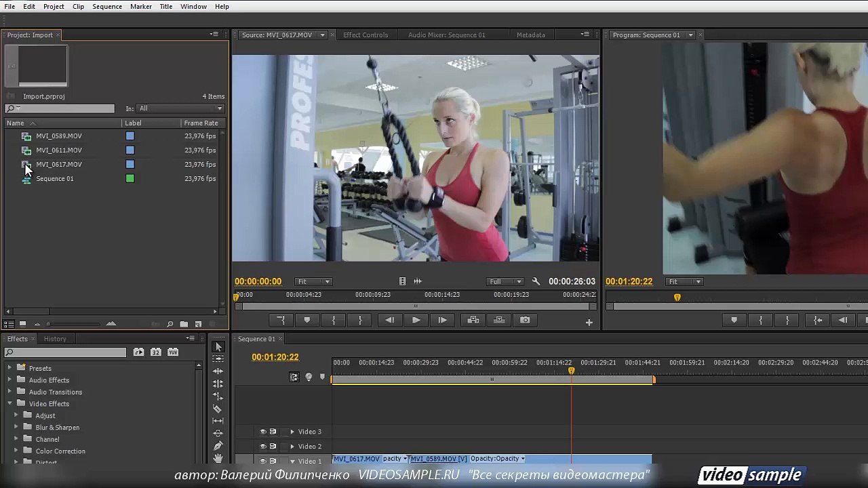Click the Name column header
Image resolution: width=868 pixels, height=488 pixels.
pos(15,123)
